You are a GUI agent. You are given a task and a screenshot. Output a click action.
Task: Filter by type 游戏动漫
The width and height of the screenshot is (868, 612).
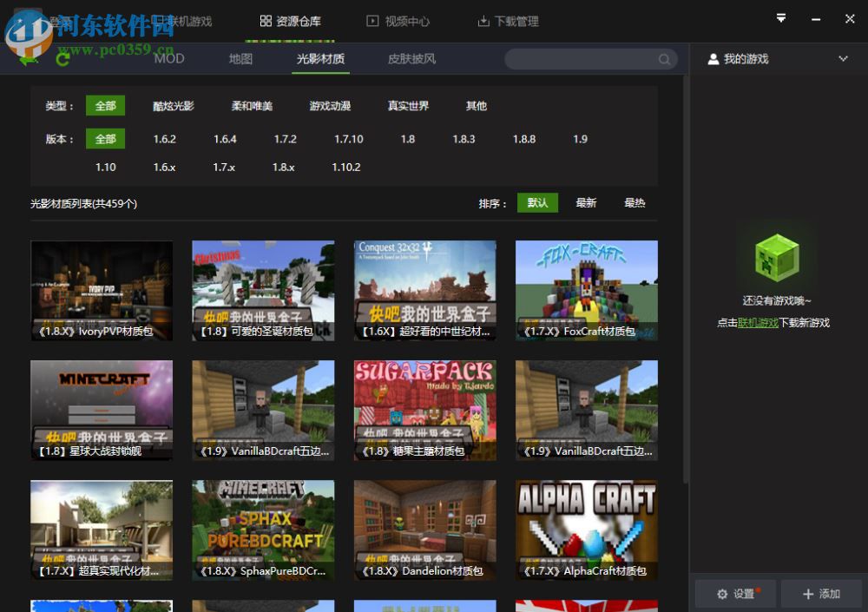330,106
